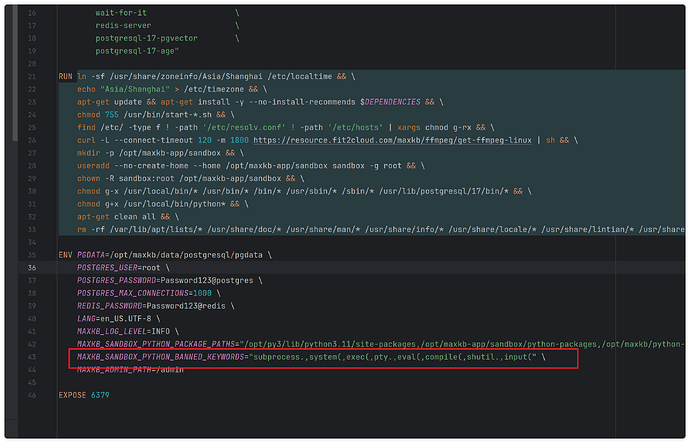Click MAXKB_SANDBOX_PYTHON_PACKAGE_PATHS variable name
The image size is (690, 443).
point(156,344)
